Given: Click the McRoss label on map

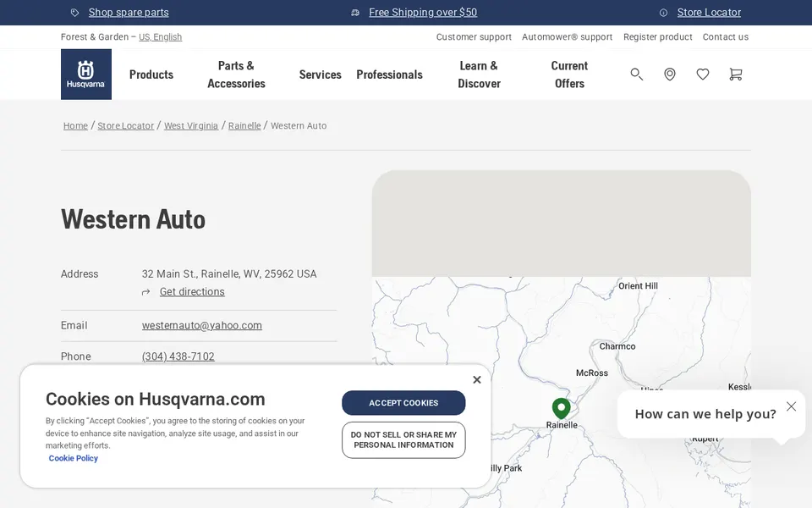Looking at the screenshot, I should click(592, 373).
